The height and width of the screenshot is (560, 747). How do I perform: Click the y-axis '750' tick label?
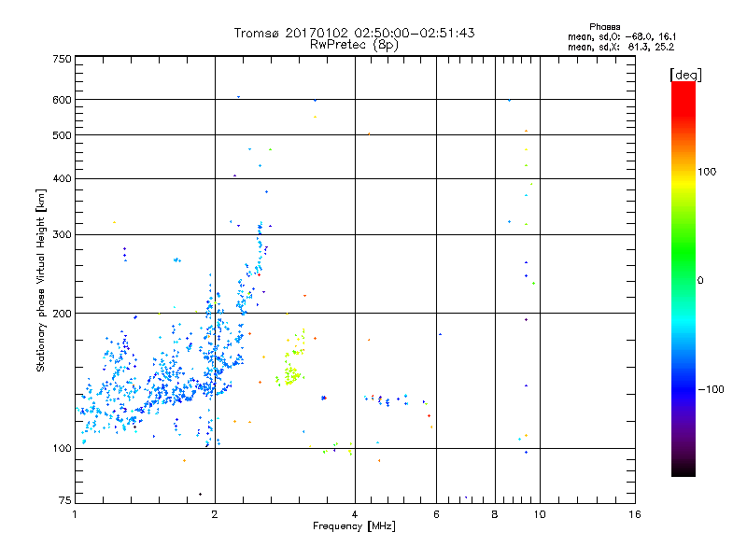(x=62, y=59)
